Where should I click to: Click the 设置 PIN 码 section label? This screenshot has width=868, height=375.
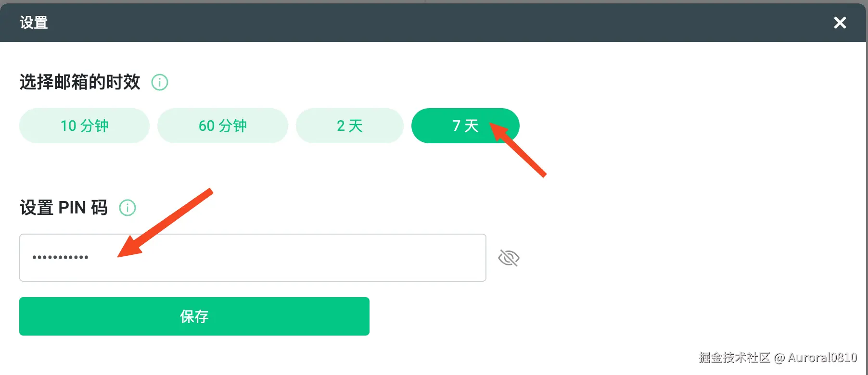point(64,208)
